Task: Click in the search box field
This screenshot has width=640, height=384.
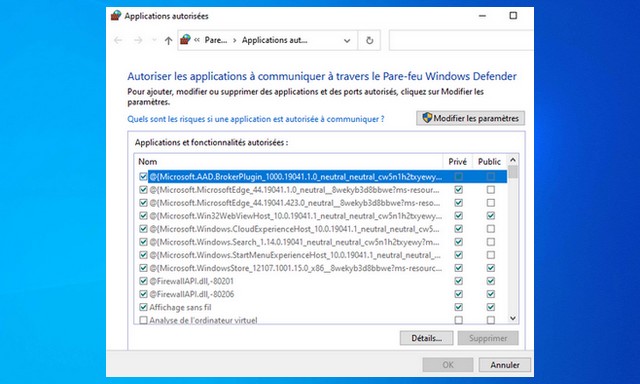Action: (x=461, y=40)
